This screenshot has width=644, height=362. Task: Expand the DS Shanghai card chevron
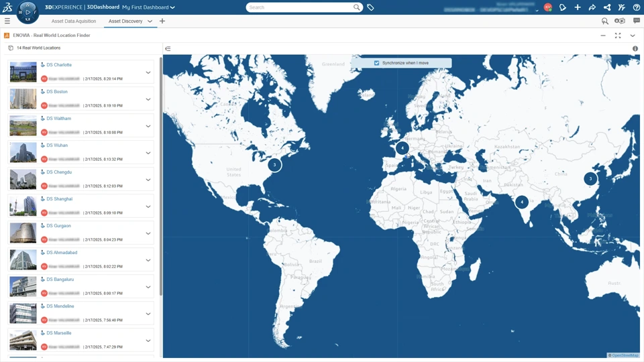coord(148,206)
